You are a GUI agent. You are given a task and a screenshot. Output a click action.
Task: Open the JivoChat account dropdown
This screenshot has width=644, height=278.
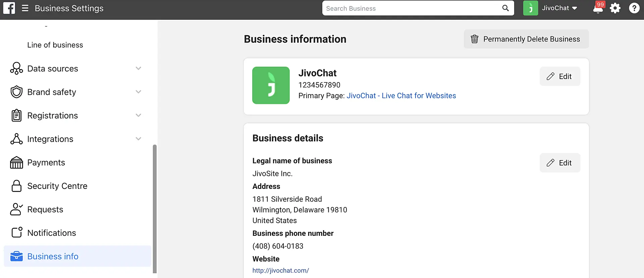click(559, 8)
